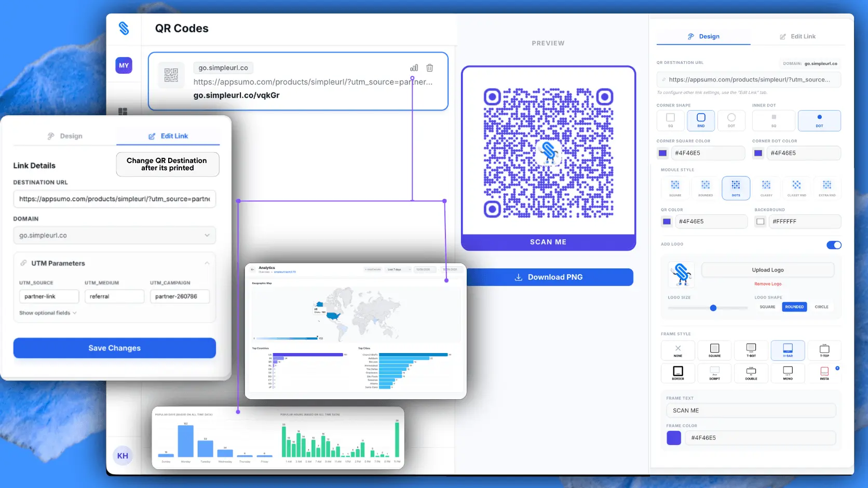Screen dimensions: 868x488
Task: Click the background hex field showing #FFFFFF
Action: click(804, 222)
